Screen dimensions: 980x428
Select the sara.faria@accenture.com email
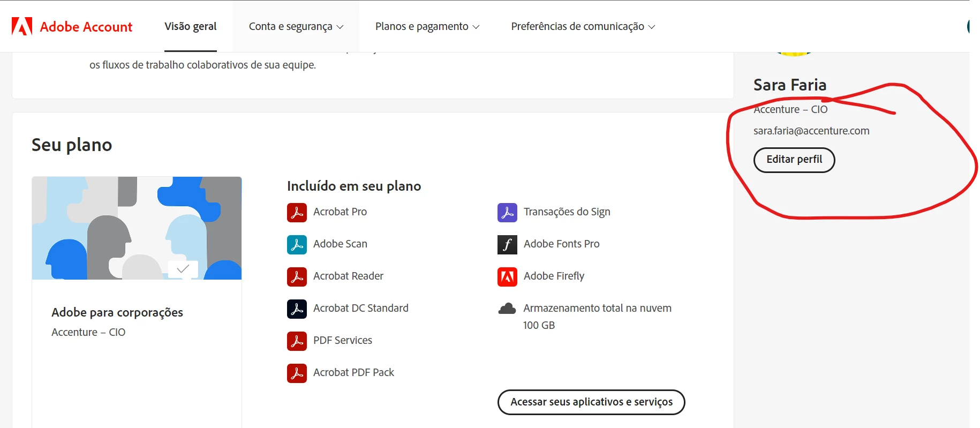click(x=811, y=131)
